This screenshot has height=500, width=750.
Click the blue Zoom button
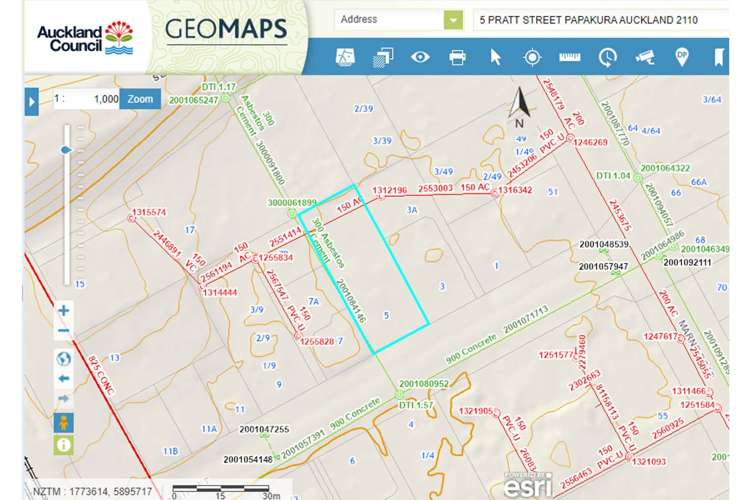[x=140, y=99]
